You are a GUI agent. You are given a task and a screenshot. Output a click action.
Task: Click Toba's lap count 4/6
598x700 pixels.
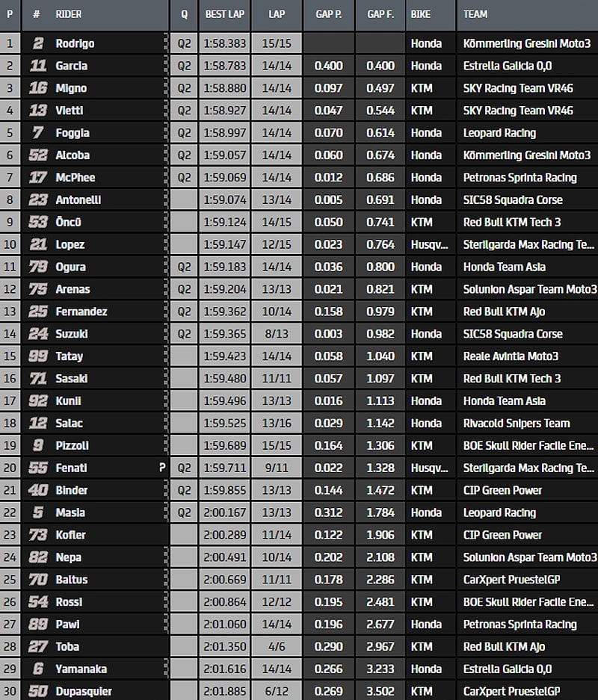tap(277, 647)
